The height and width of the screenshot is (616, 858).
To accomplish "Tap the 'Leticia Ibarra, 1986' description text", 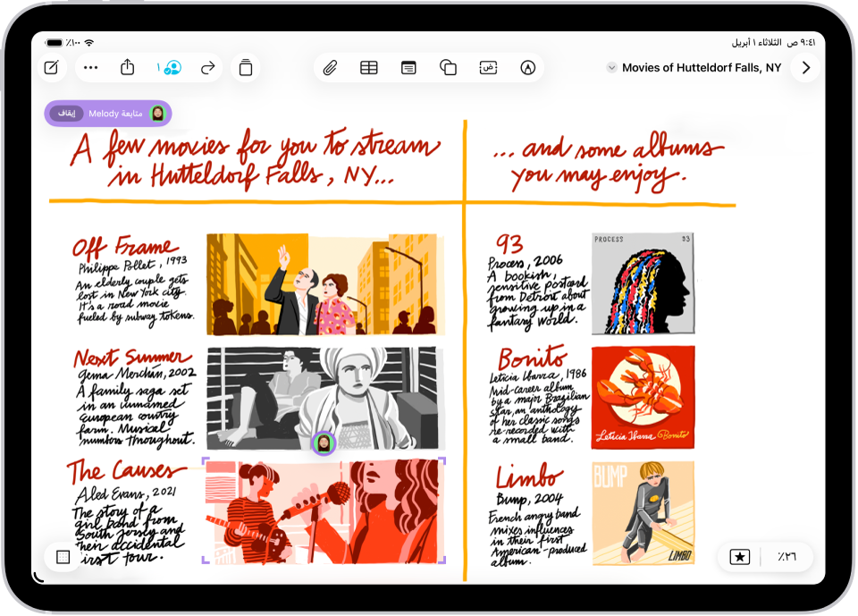I will click(x=538, y=376).
